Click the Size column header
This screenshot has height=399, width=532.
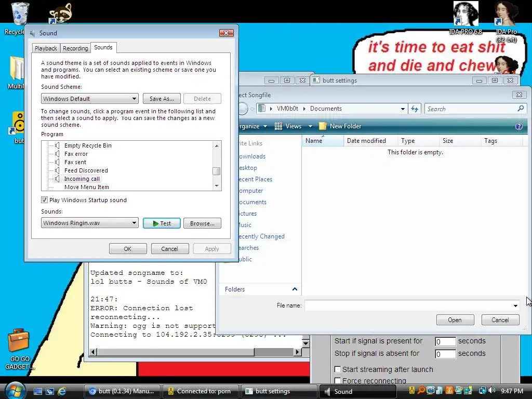click(x=460, y=140)
